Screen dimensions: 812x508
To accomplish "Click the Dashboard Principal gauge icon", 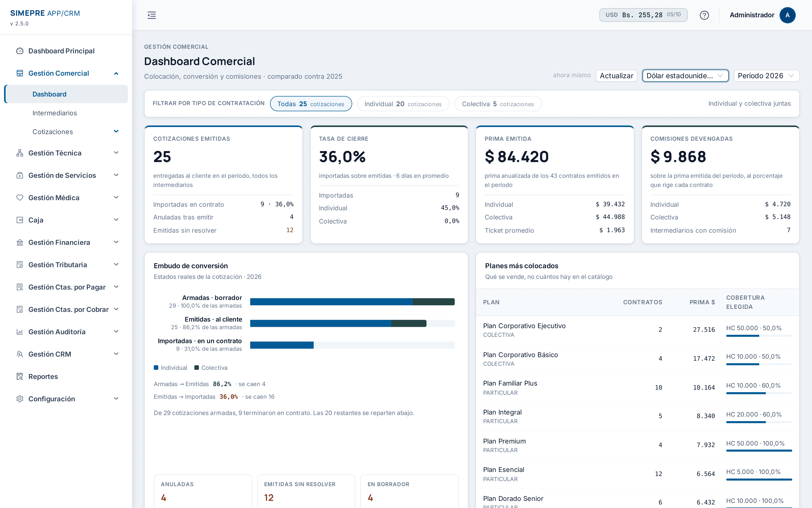I will (x=20, y=51).
